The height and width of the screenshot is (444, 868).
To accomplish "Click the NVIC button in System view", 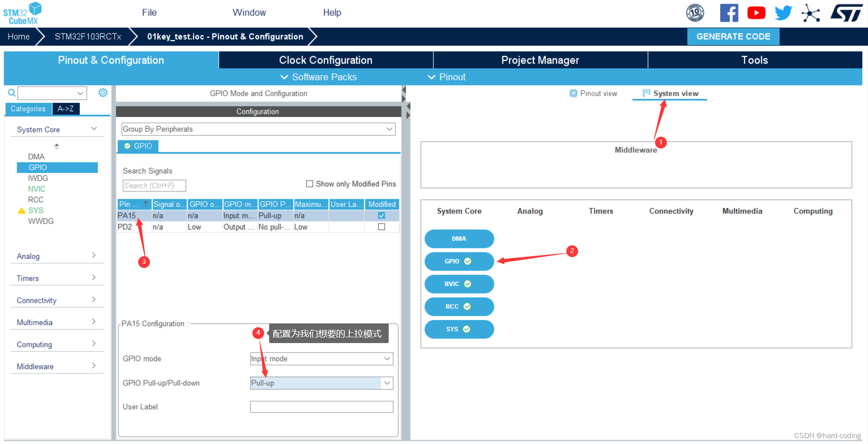I will pos(459,284).
